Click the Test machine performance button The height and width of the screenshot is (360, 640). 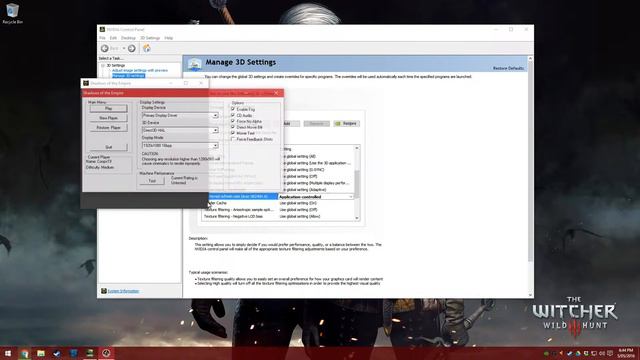[x=152, y=181]
